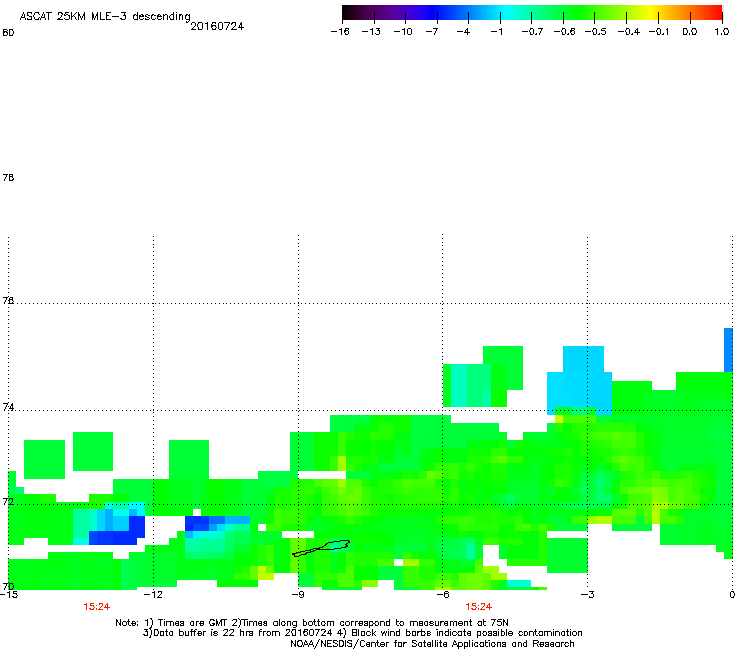Viewport: 740px width, 650px height.
Task: Click the "-1" color scale label
Action: [x=496, y=32]
